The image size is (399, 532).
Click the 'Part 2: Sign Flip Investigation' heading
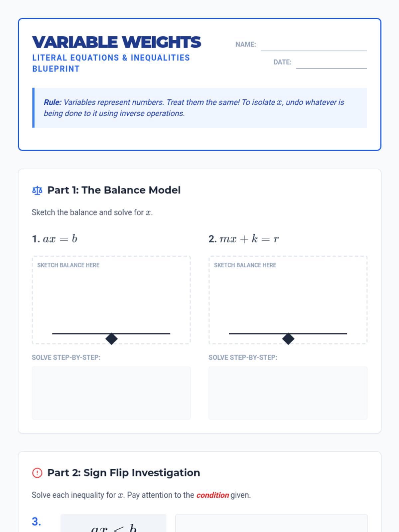(123, 473)
